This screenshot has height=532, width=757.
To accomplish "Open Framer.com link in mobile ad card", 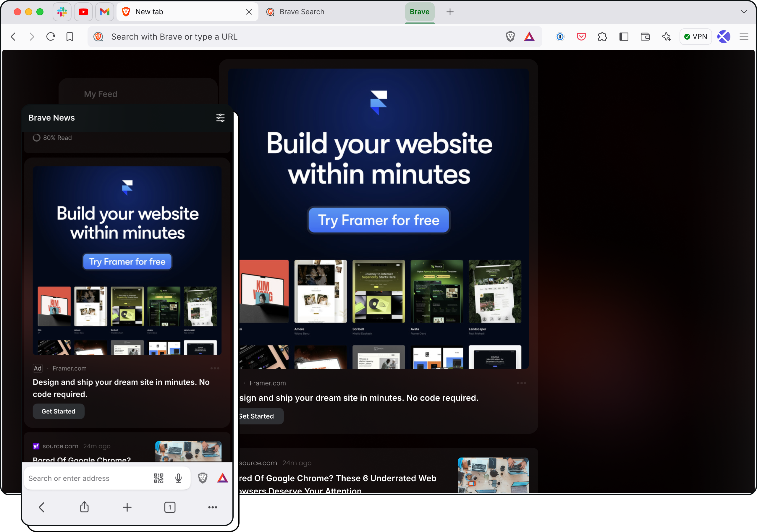I will click(69, 368).
